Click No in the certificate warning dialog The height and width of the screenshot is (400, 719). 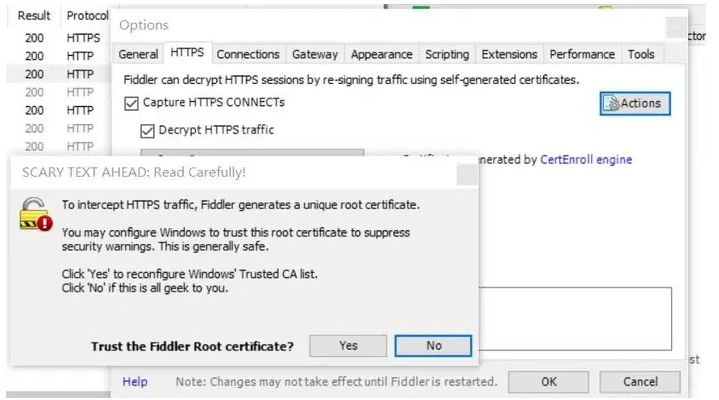pos(433,346)
